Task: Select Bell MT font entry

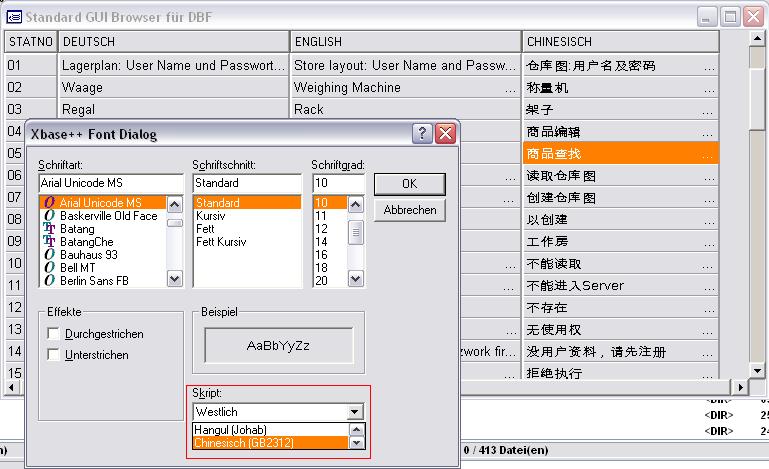Action: [x=78, y=268]
